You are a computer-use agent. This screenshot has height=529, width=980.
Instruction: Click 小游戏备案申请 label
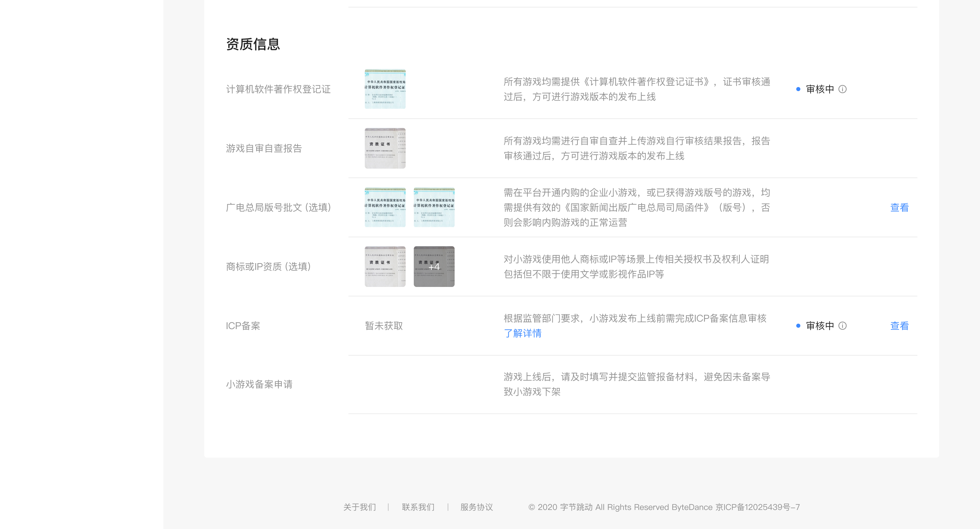[x=259, y=384]
